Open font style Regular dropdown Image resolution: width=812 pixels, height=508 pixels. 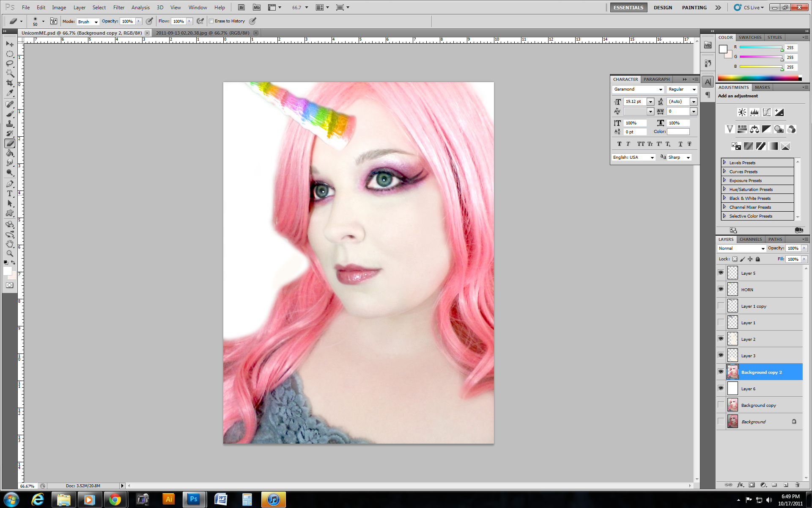click(682, 89)
